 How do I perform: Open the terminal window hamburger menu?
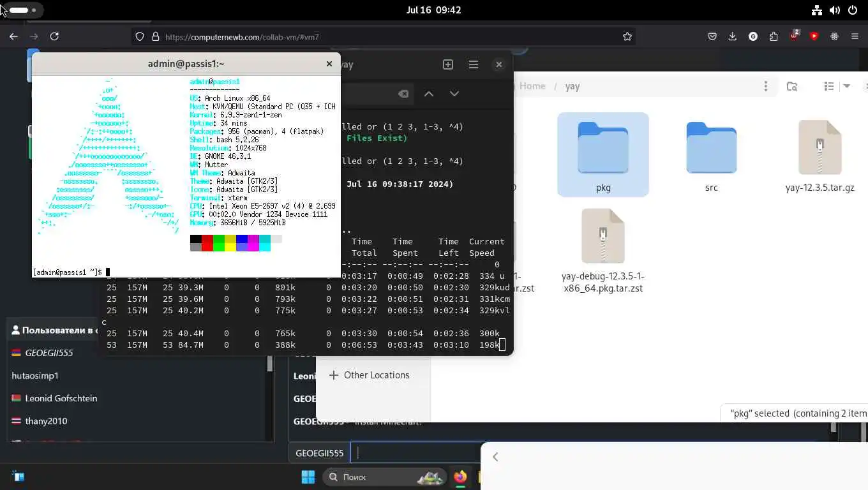pyautogui.click(x=474, y=64)
